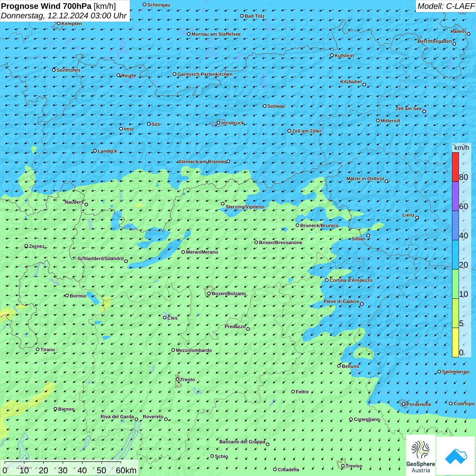The width and height of the screenshot is (476, 476).
Task: Select the Kufstein location marker
Action: point(332,55)
